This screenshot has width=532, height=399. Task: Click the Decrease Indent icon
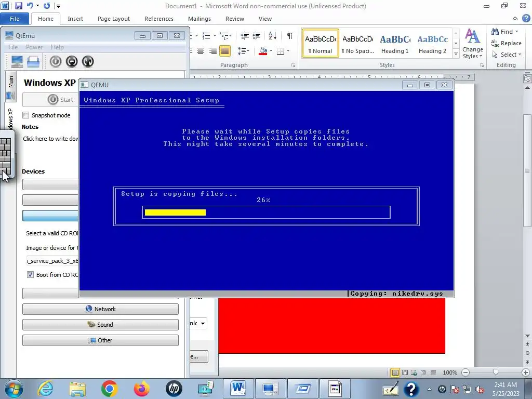(245, 36)
